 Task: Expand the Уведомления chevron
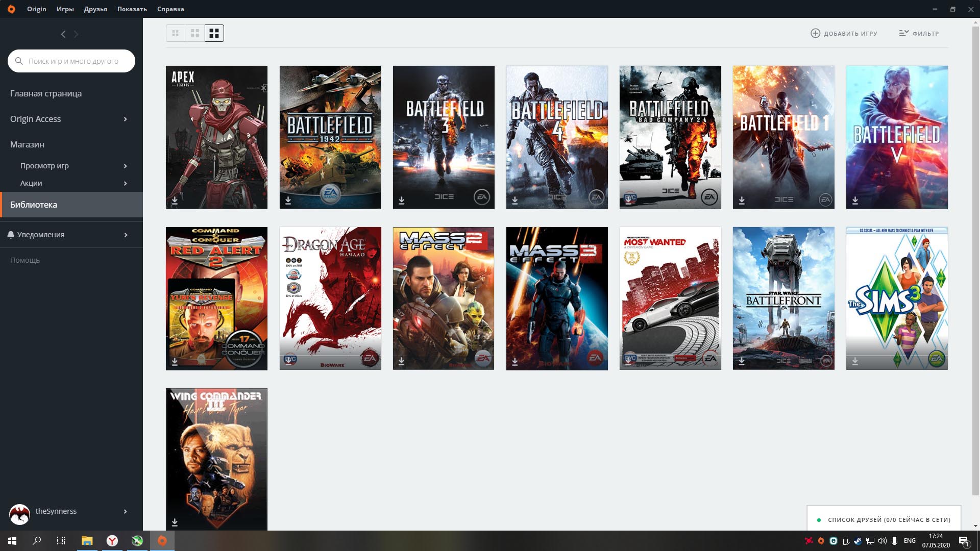click(x=125, y=235)
